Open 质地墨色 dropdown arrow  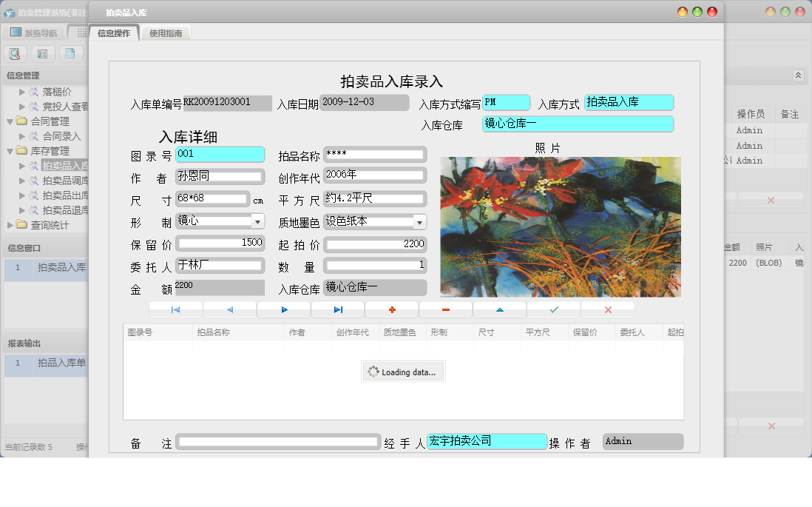419,221
